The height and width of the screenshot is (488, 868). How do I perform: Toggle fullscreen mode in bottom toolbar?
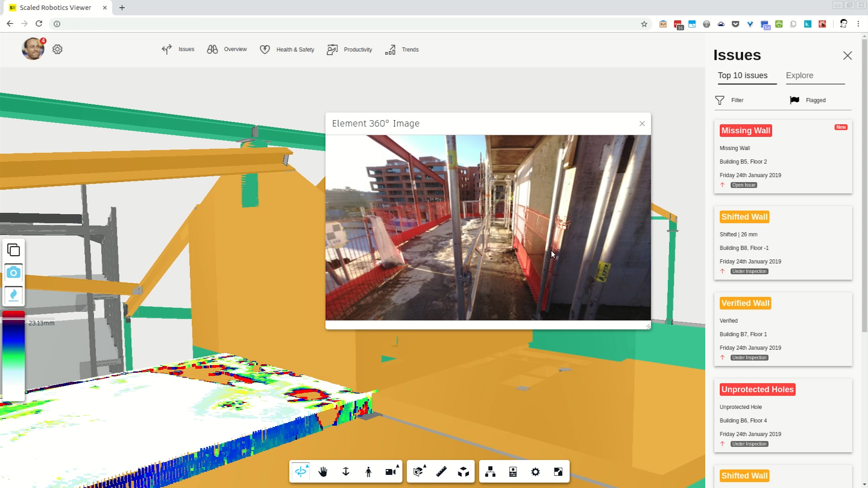tap(558, 472)
